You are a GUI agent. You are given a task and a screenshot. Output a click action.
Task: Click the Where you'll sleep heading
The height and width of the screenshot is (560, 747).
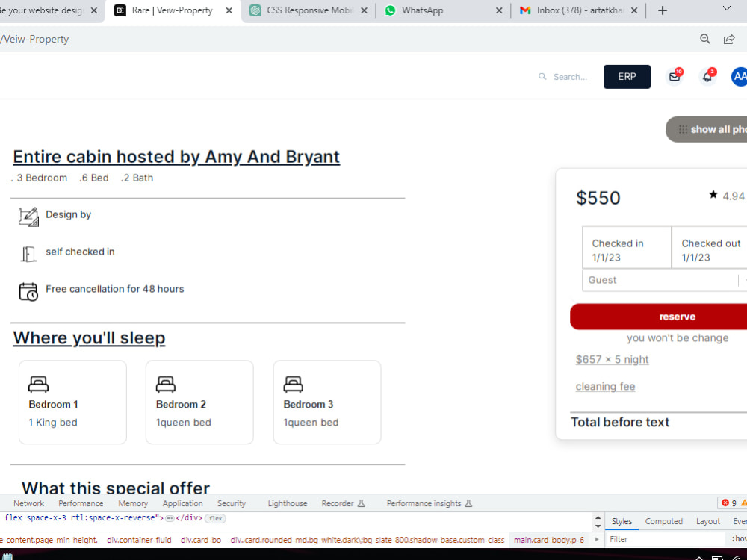tap(89, 337)
